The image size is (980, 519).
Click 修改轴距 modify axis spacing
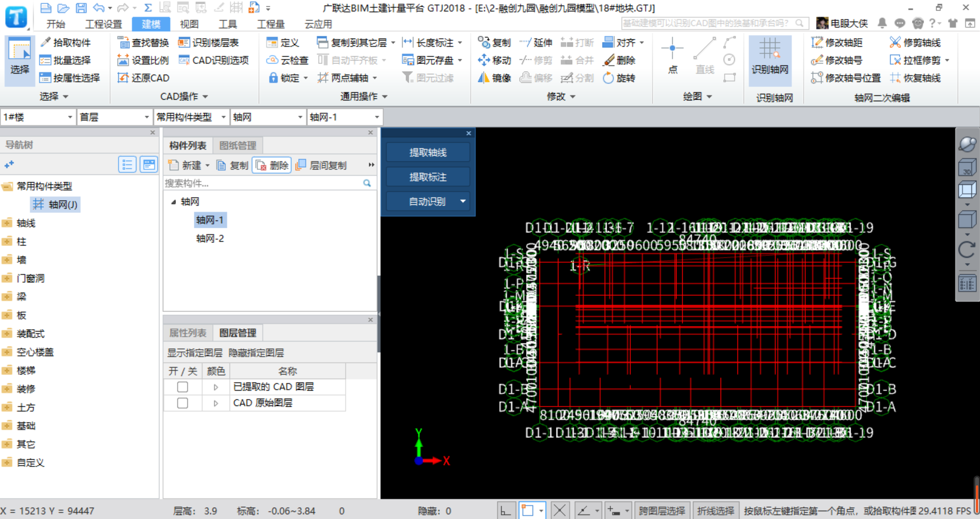point(837,42)
